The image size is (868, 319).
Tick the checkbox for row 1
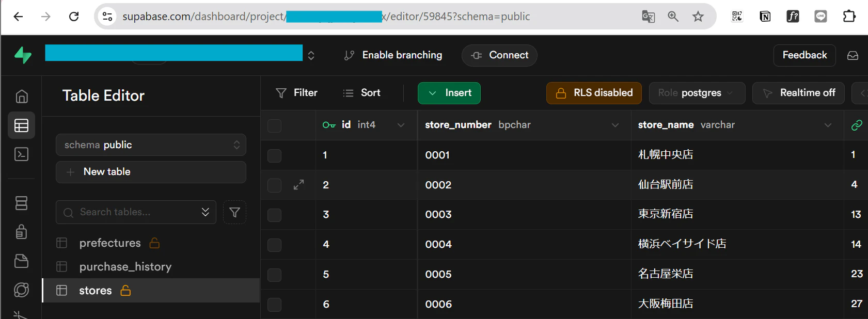point(275,155)
